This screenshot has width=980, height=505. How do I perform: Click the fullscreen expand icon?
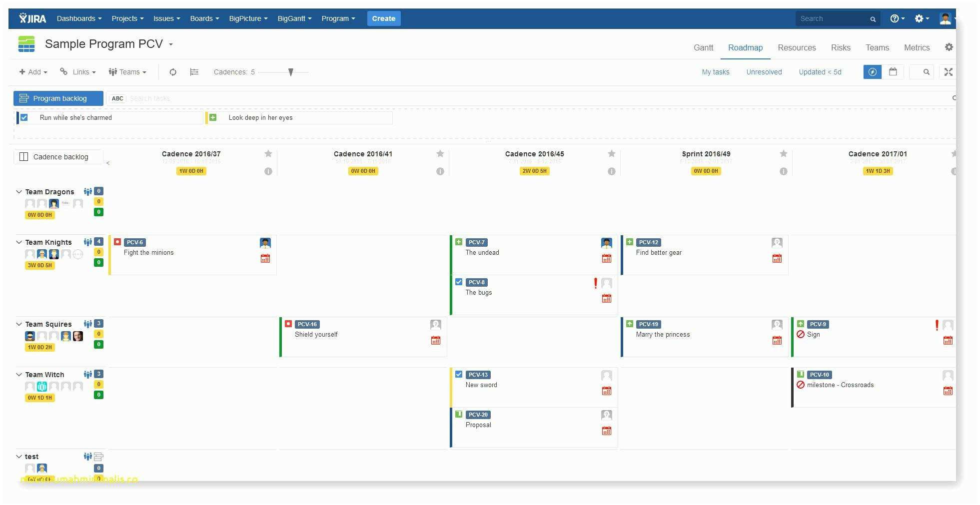pyautogui.click(x=948, y=72)
